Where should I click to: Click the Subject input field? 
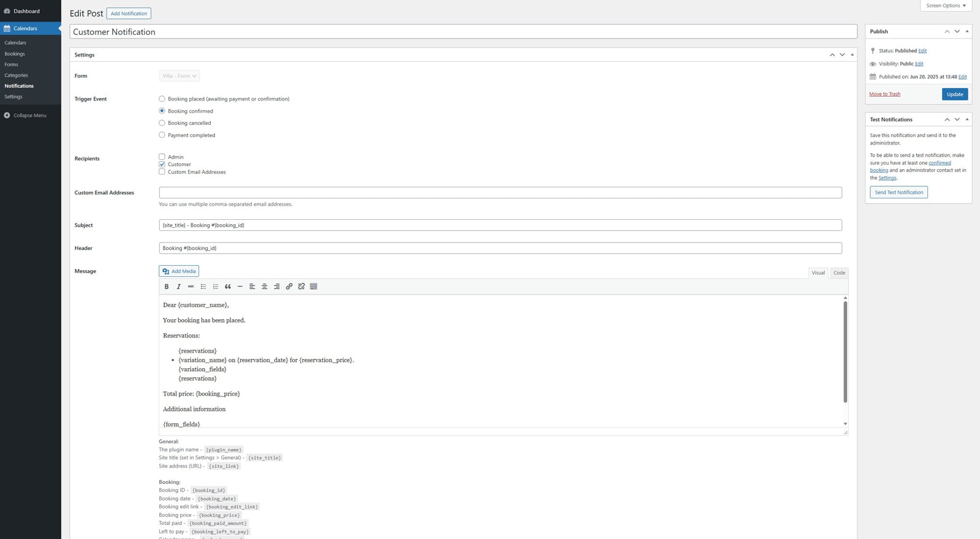click(500, 225)
